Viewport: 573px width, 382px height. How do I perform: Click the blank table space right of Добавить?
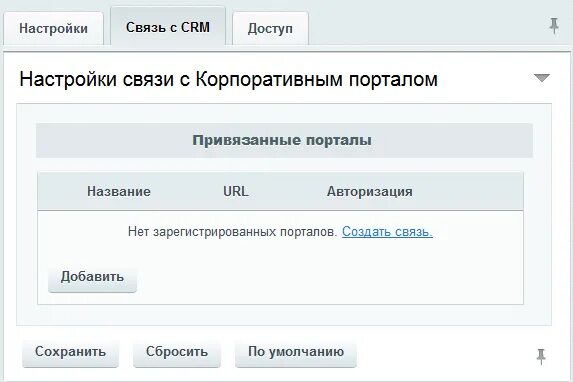[329, 278]
